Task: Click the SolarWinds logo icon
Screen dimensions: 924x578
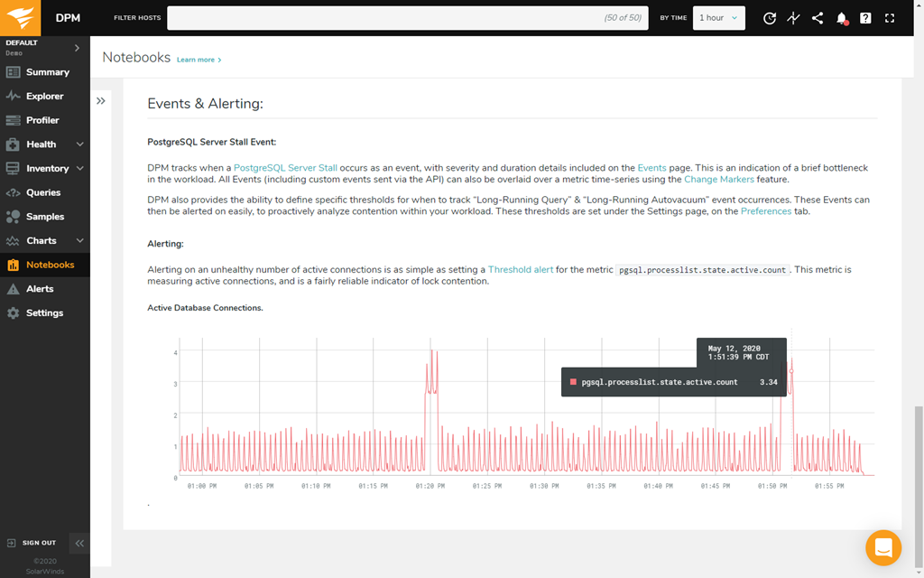Action: pyautogui.click(x=22, y=18)
